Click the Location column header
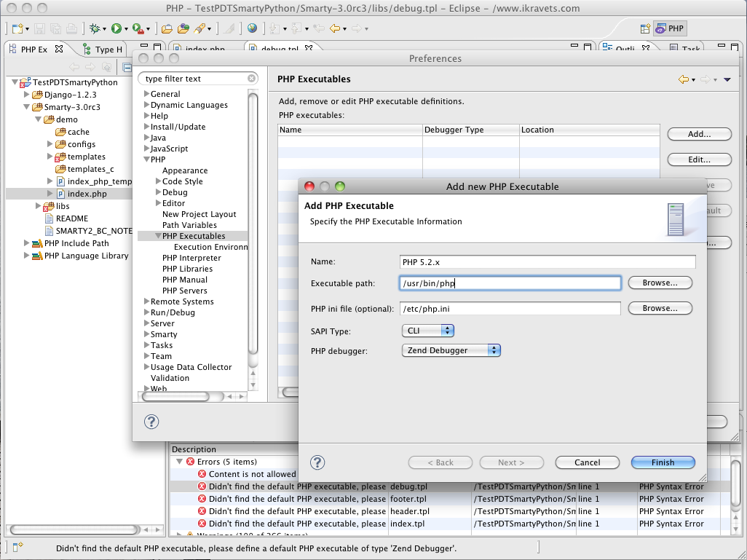Screen dimensions: 747x560 pos(589,130)
